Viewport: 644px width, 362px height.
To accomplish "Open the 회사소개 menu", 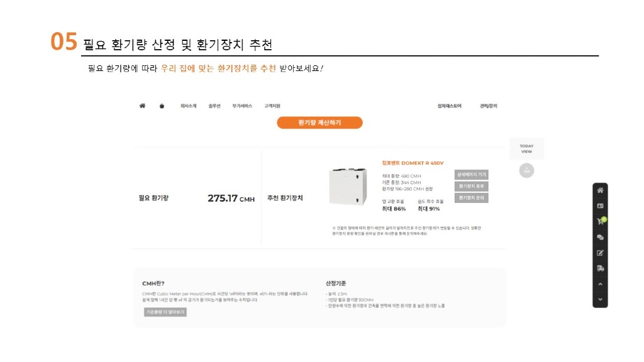I will tap(188, 106).
